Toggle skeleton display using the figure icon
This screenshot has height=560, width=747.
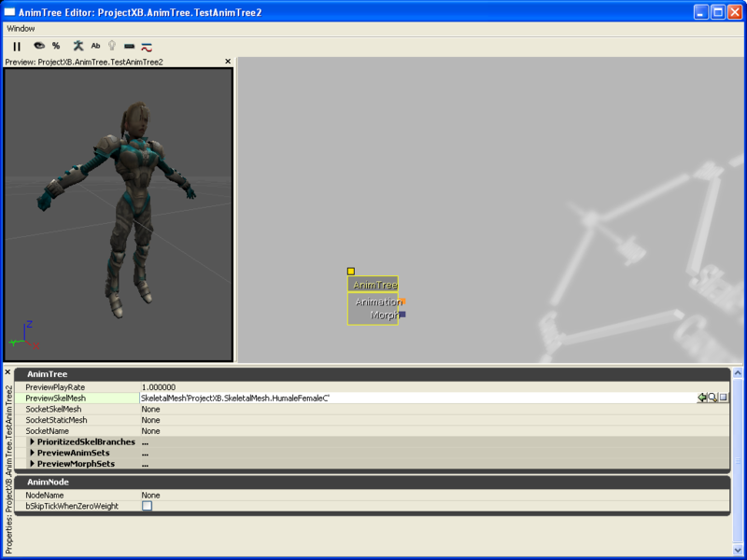(x=78, y=46)
